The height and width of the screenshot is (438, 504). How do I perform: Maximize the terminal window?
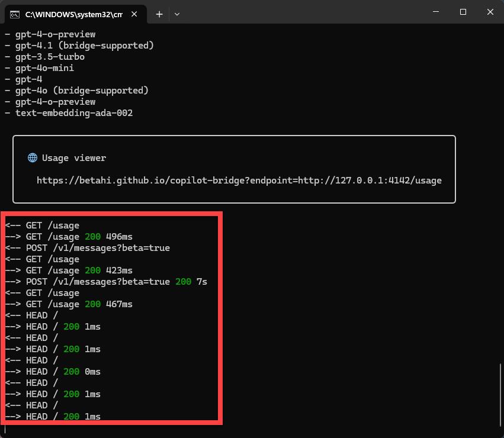click(x=463, y=12)
